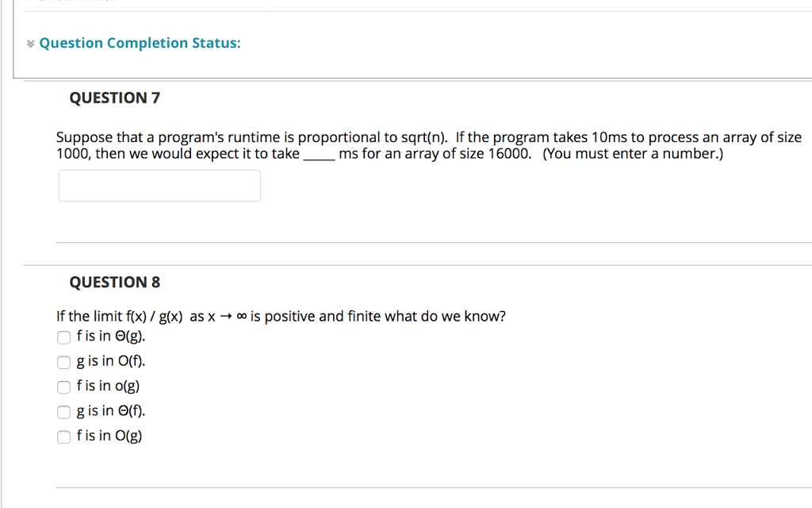Click the QUESTION 7 heading
Image resolution: width=812 pixels, height=508 pixels.
[x=114, y=97]
